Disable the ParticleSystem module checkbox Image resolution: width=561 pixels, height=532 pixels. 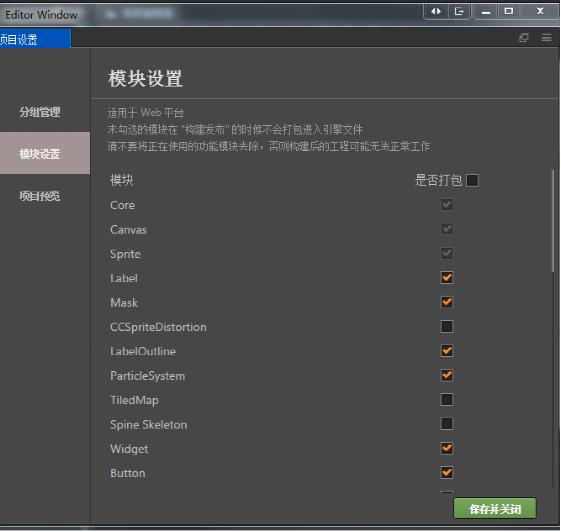(x=447, y=375)
